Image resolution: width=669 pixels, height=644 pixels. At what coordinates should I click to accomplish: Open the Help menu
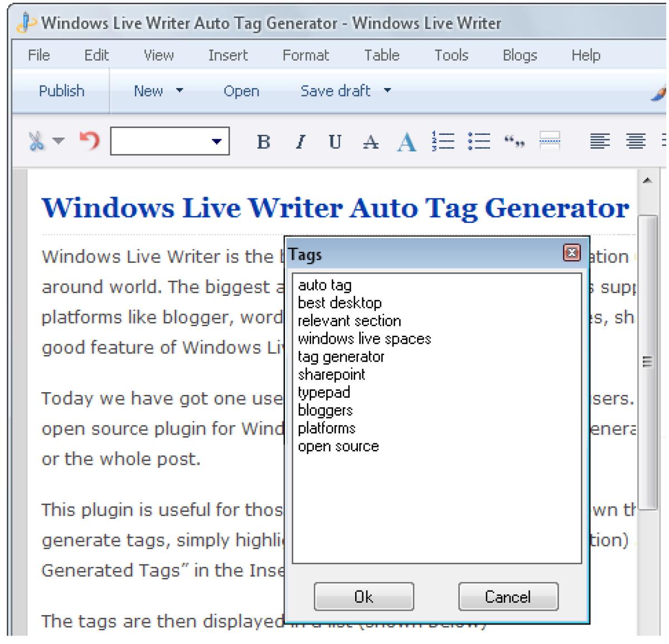tap(586, 55)
